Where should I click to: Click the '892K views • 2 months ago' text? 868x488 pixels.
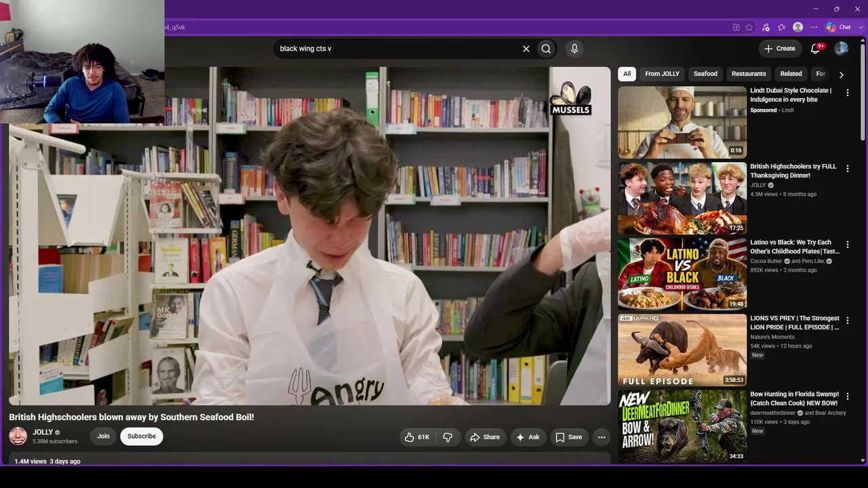(x=783, y=270)
